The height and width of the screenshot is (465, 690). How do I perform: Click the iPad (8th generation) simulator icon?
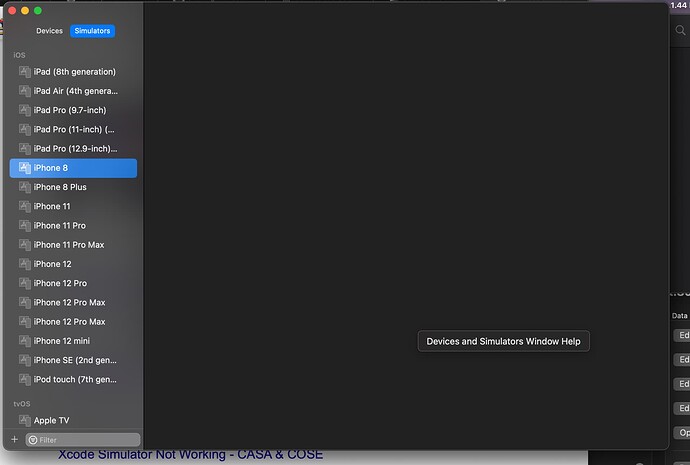click(x=25, y=72)
